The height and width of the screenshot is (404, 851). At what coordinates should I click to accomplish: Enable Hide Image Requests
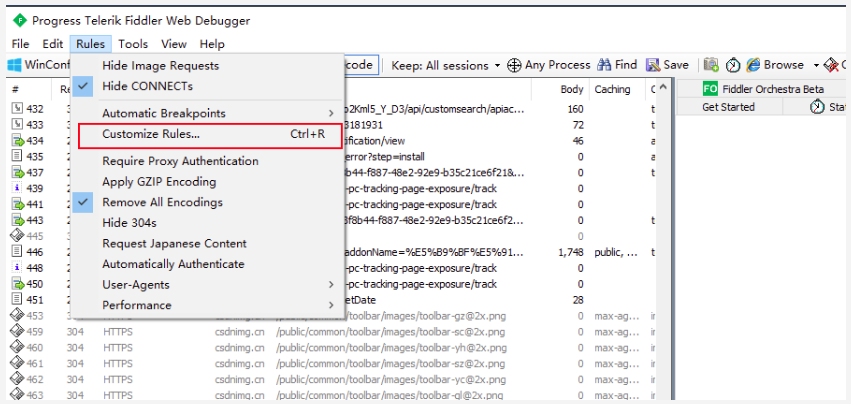click(207, 66)
